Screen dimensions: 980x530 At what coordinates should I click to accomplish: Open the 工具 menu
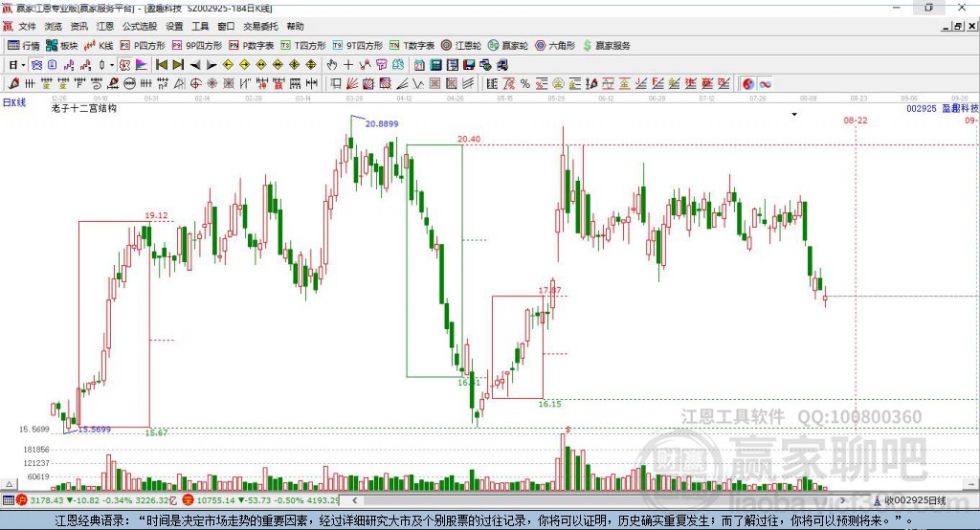point(200,26)
